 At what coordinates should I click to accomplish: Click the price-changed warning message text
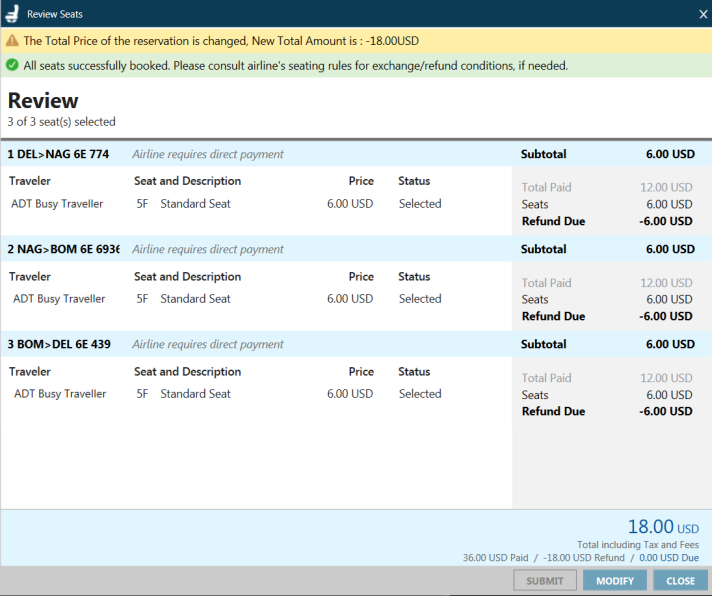[x=221, y=41]
